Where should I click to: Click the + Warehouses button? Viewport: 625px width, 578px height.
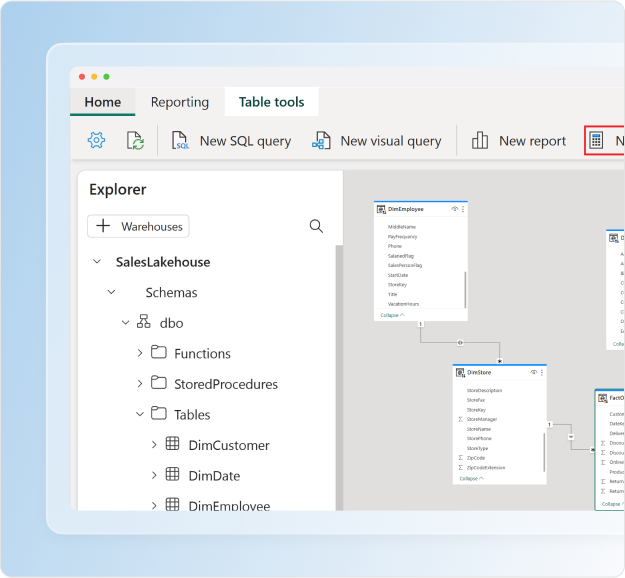[x=138, y=226]
